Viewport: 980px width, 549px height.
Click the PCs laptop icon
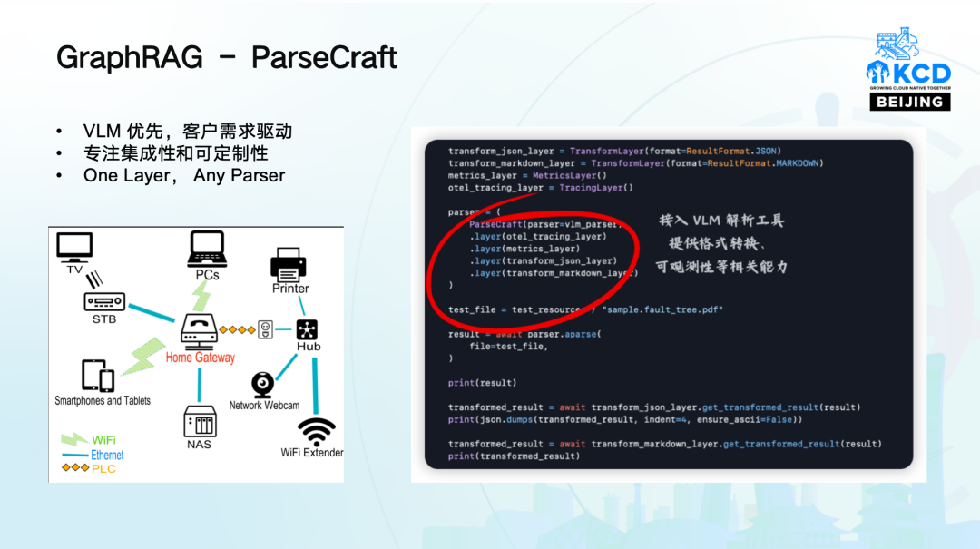point(207,249)
